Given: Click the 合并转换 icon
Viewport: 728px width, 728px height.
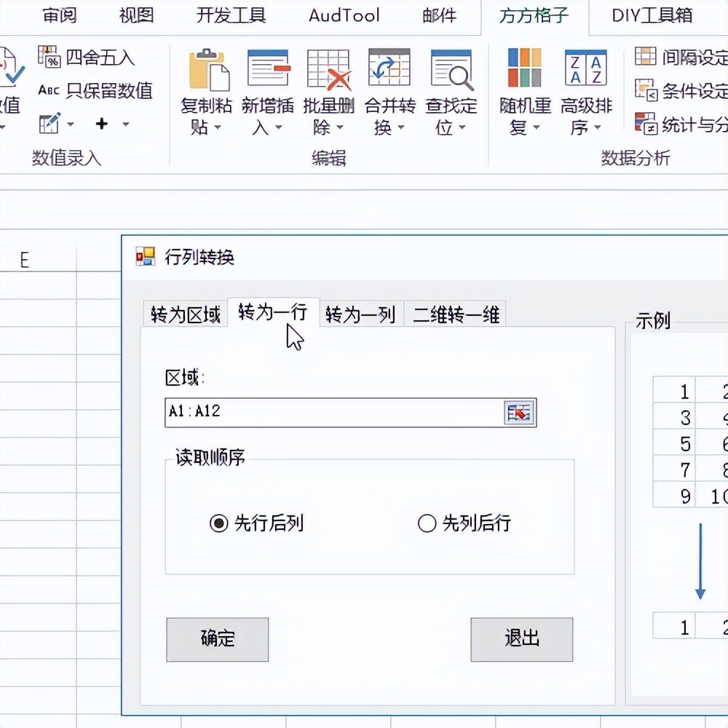Looking at the screenshot, I should point(389,67).
